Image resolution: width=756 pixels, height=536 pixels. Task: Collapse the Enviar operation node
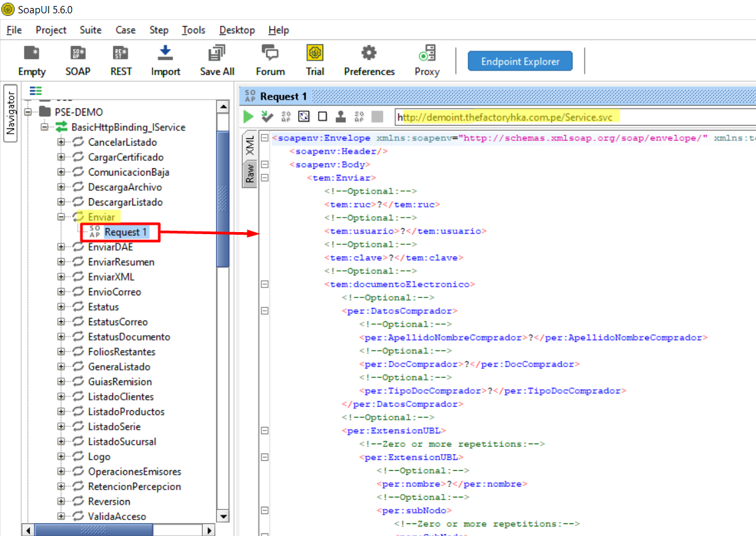(61, 217)
